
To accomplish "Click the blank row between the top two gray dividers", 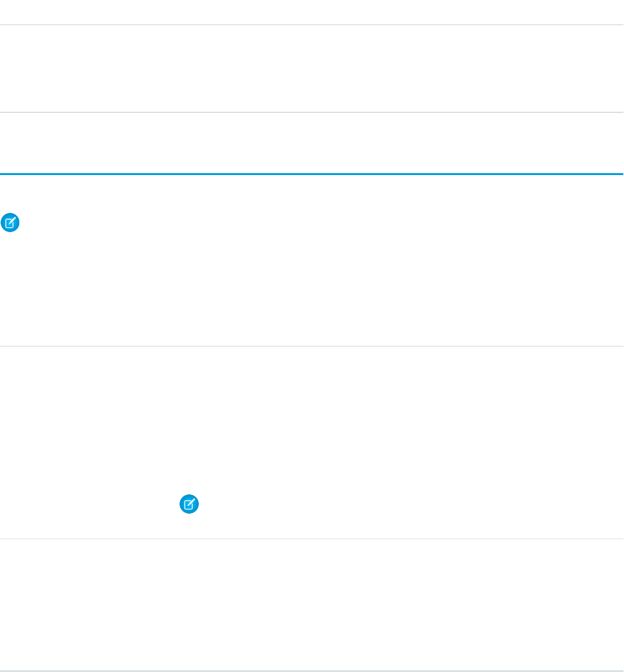I will 312,69.
